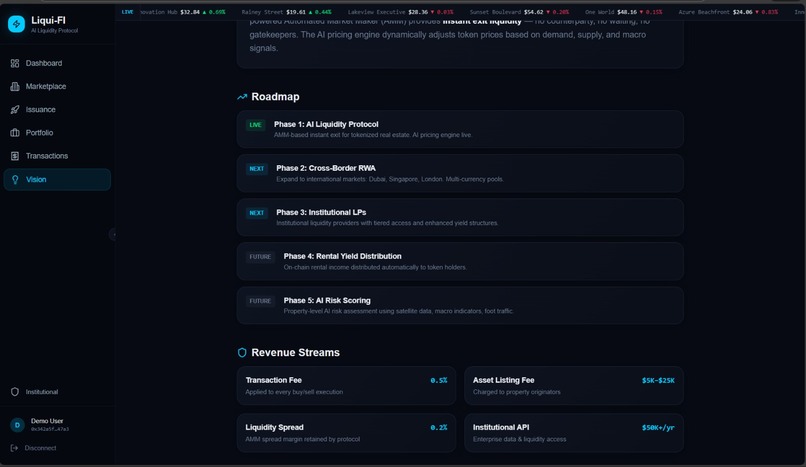Click Phase 5 description about satellite data
This screenshot has width=806, height=467.
398,311
